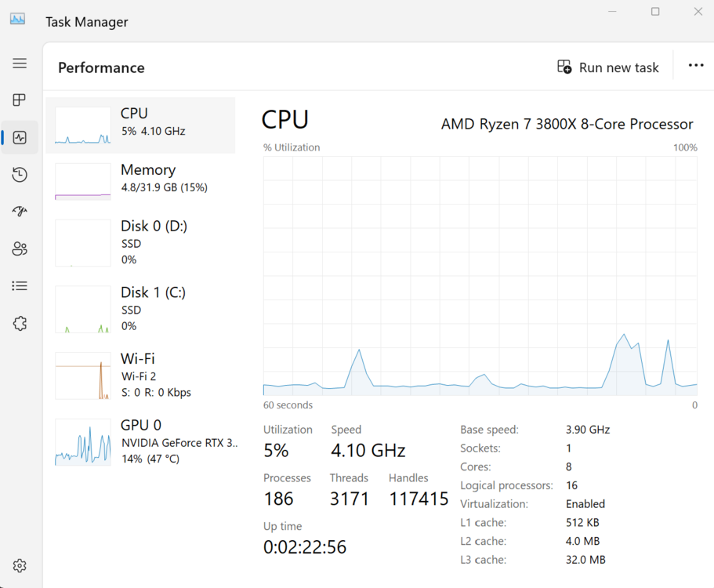
Task: Open the Details page icon
Action: (20, 286)
